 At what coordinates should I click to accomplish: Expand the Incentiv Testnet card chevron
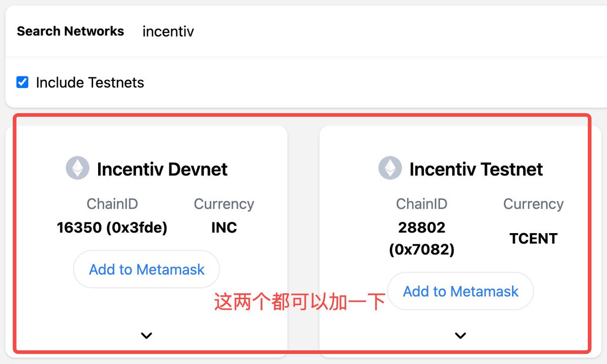(460, 335)
